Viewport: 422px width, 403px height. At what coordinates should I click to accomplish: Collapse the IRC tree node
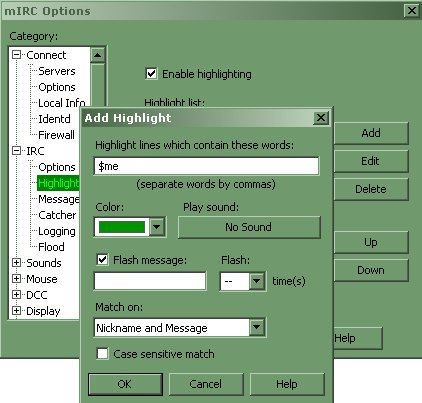pyautogui.click(x=16, y=151)
